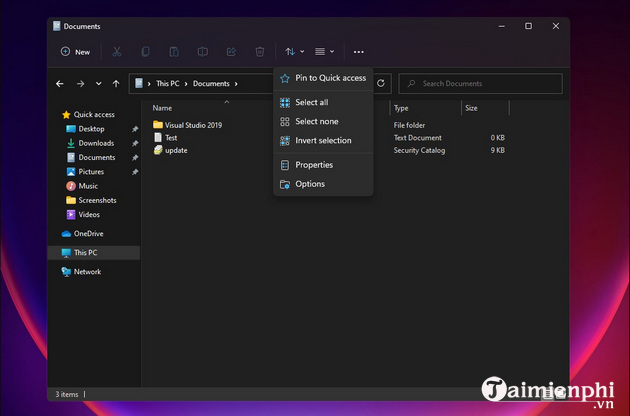Open OneDrive in the sidebar

point(82,234)
